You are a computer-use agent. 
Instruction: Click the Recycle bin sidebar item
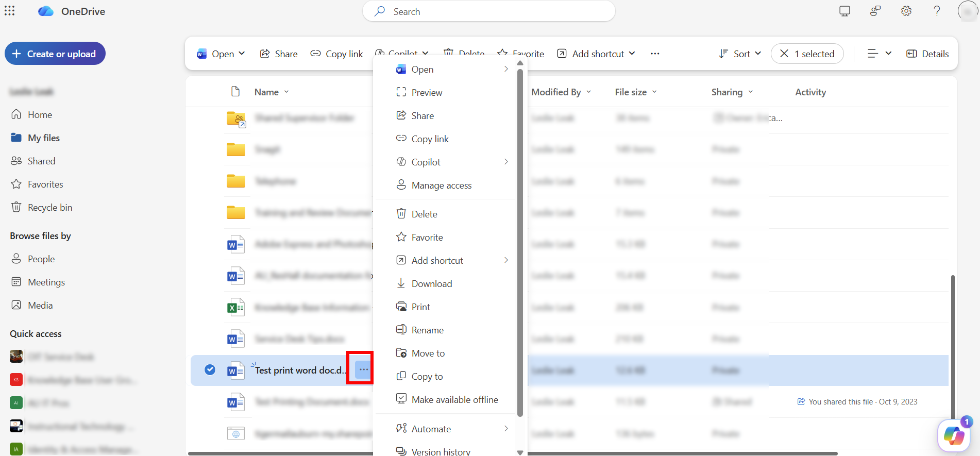pyautogui.click(x=42, y=207)
